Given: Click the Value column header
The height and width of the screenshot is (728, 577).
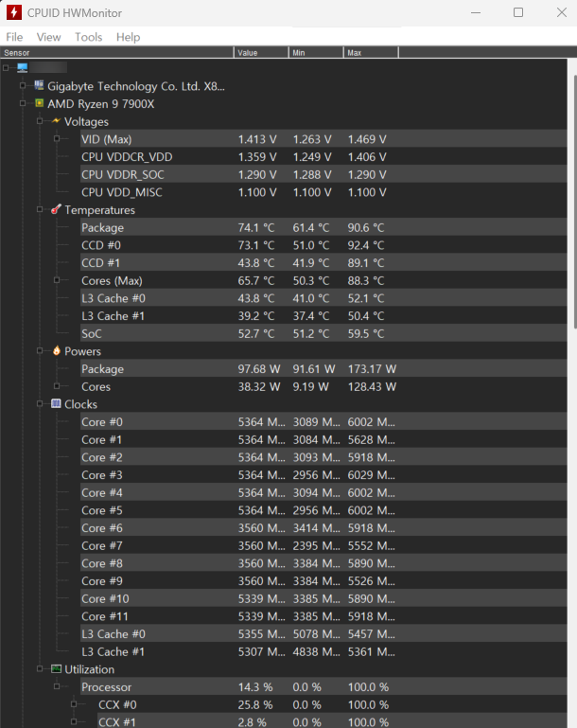Looking at the screenshot, I should point(261,52).
